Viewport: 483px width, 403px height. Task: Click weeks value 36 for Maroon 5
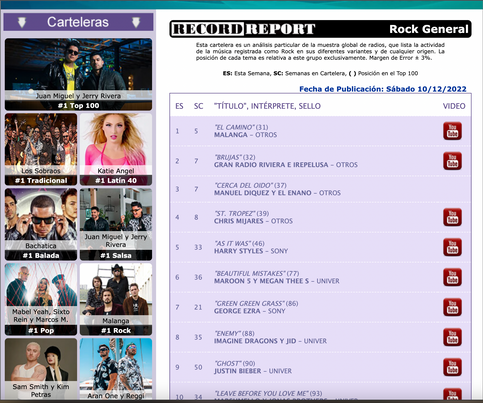pos(198,277)
